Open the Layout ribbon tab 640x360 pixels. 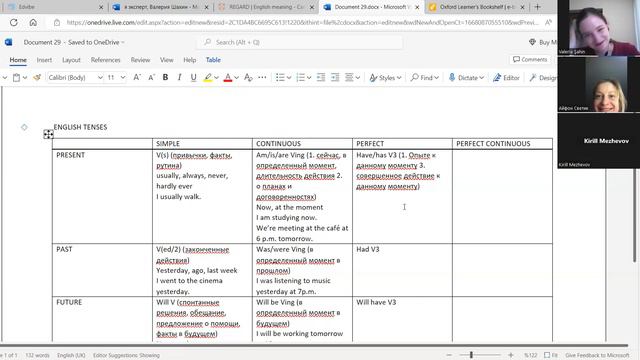click(x=71, y=60)
